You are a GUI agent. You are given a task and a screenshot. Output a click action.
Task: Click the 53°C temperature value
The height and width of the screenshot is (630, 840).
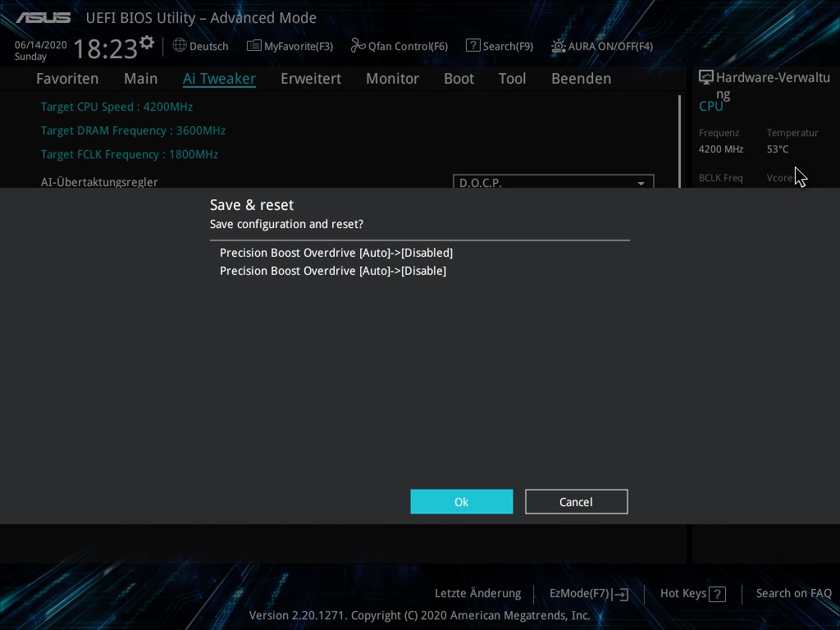778,149
